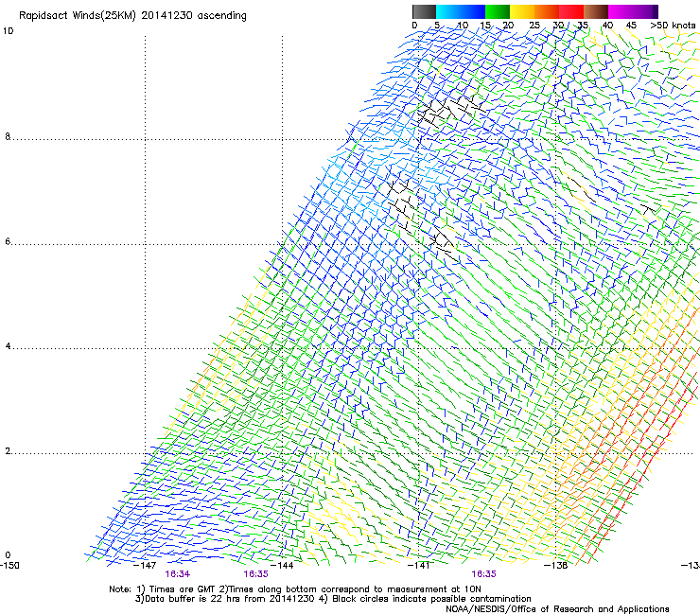700x615 pixels.
Task: Click the 'Rapidscat Winds(25KM) 20141230 ascending' title
Action: coord(132,16)
